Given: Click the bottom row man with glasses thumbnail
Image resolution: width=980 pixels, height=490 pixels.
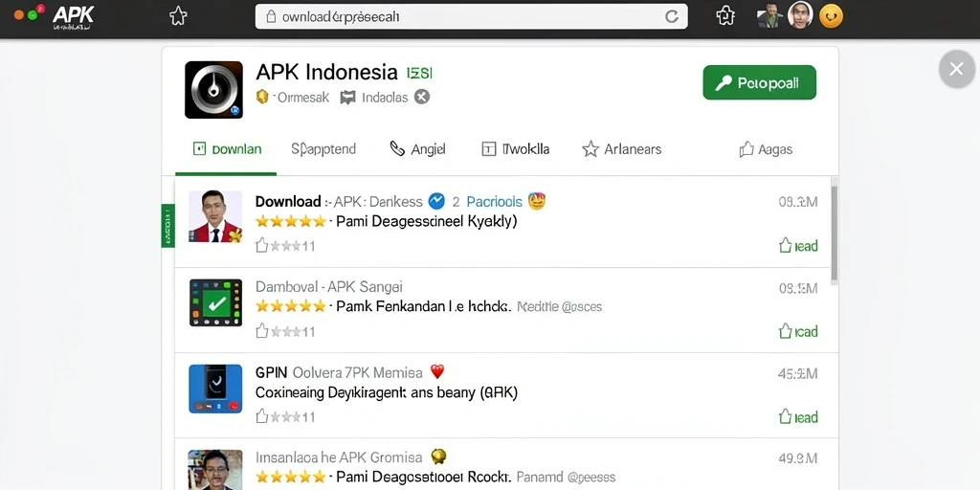Looking at the screenshot, I should (215, 469).
